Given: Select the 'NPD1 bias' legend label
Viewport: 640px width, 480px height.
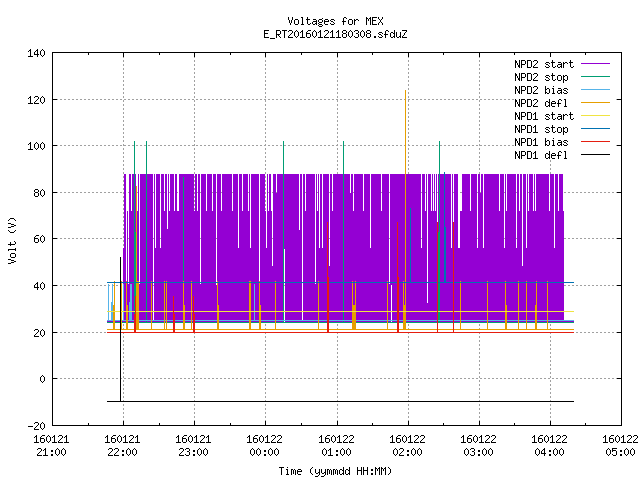Looking at the screenshot, I should coord(541,142).
